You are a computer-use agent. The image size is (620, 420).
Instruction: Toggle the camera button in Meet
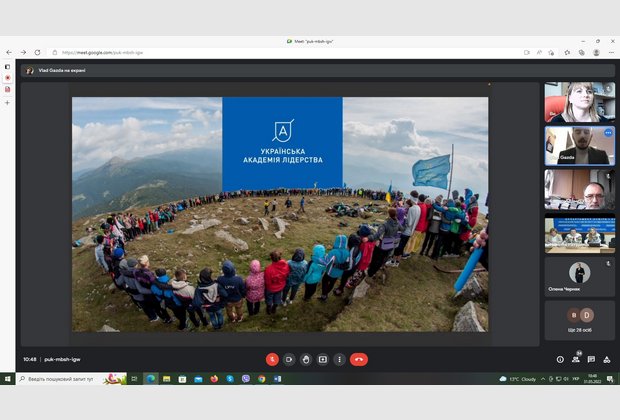pyautogui.click(x=289, y=359)
